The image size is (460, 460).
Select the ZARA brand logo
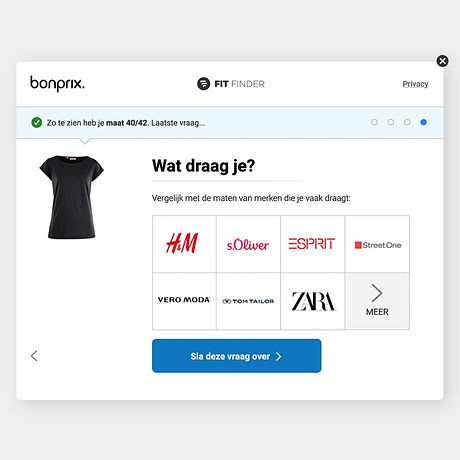point(313,301)
